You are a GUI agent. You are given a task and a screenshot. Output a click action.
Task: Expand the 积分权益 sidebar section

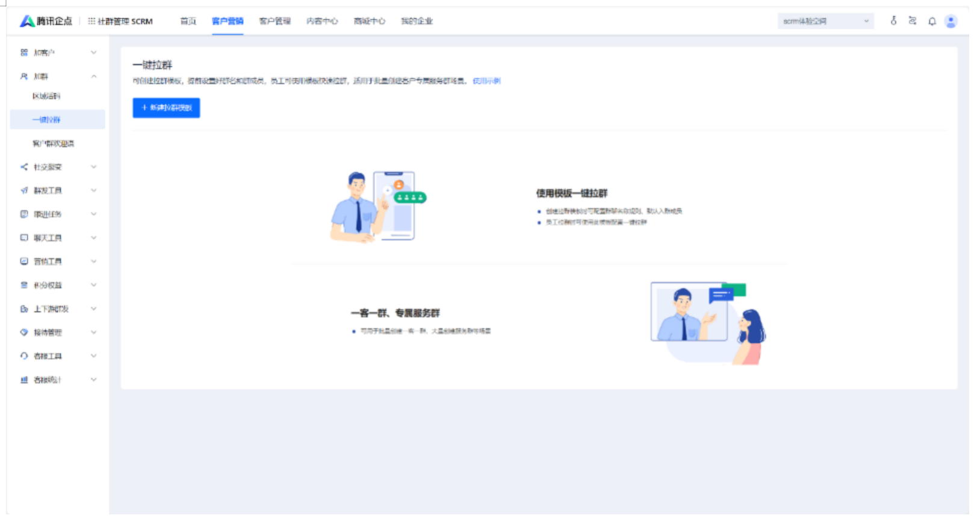click(94, 285)
